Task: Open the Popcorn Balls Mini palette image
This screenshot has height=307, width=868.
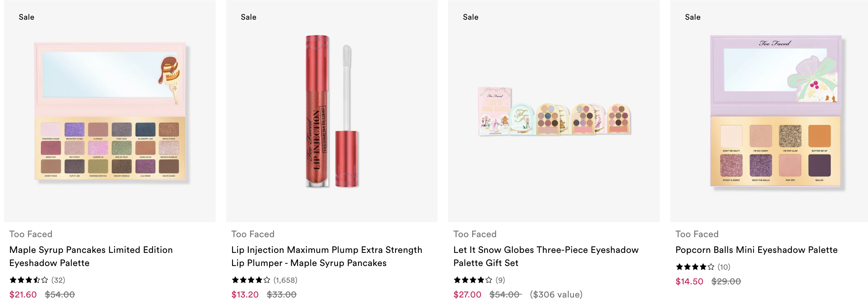Action: 769,111
